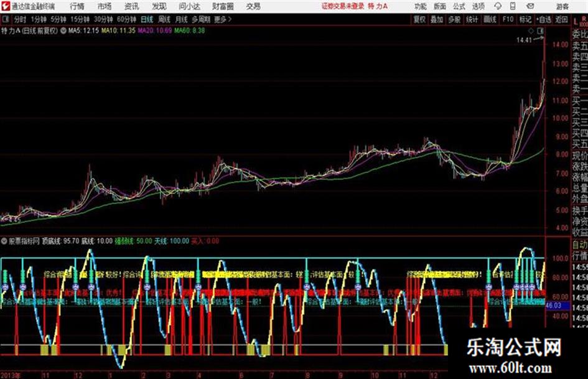Viewport: 588px width, 379px height.
Task: Expand the MA indicator dropdown beside 特力A title
Action: coord(63,30)
